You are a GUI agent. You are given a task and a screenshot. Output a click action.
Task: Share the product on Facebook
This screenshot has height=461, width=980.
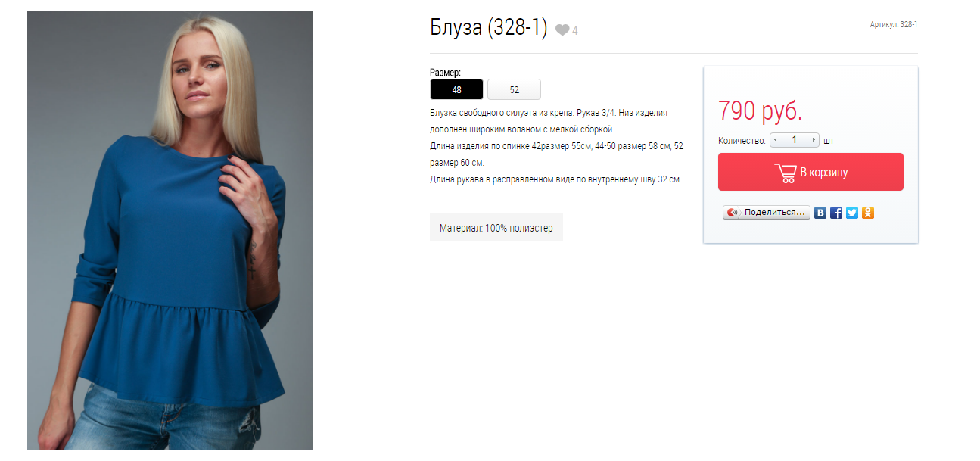click(x=836, y=213)
